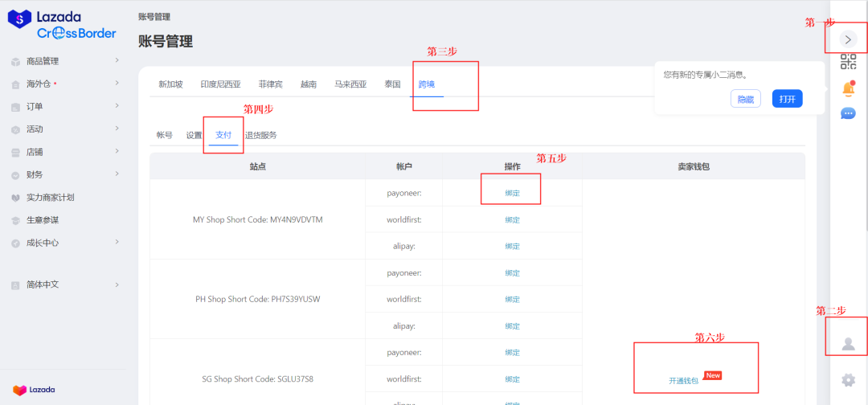This screenshot has width=868, height=405.
Task: Click the 开通钱包 link
Action: (x=684, y=381)
